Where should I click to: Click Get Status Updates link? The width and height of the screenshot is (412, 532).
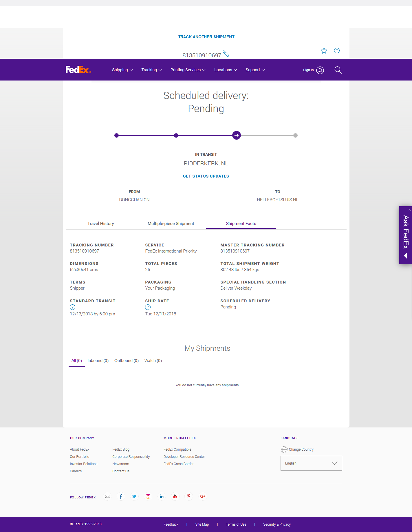point(206,176)
